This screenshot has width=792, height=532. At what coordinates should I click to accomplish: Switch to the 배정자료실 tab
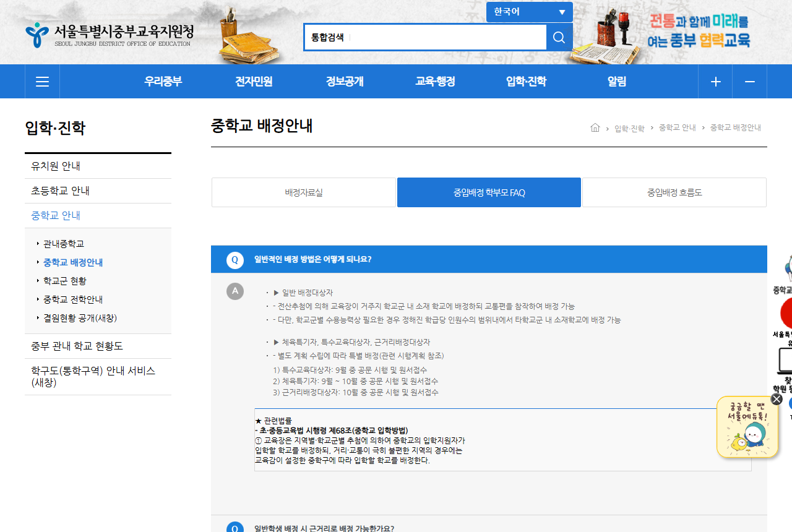304,192
